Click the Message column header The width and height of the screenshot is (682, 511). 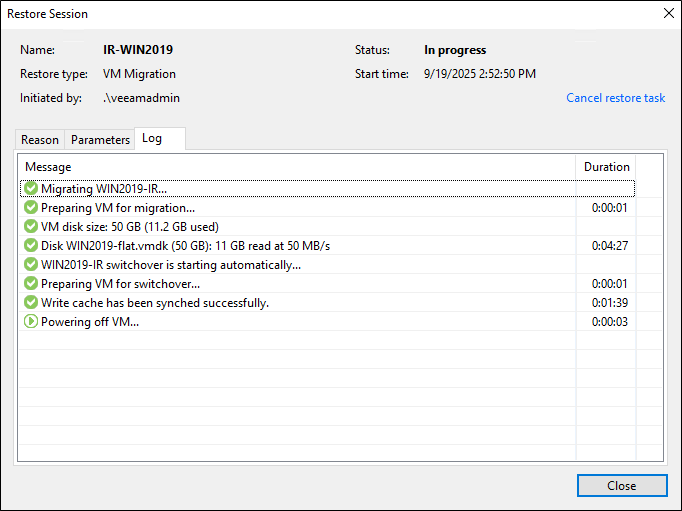click(48, 167)
